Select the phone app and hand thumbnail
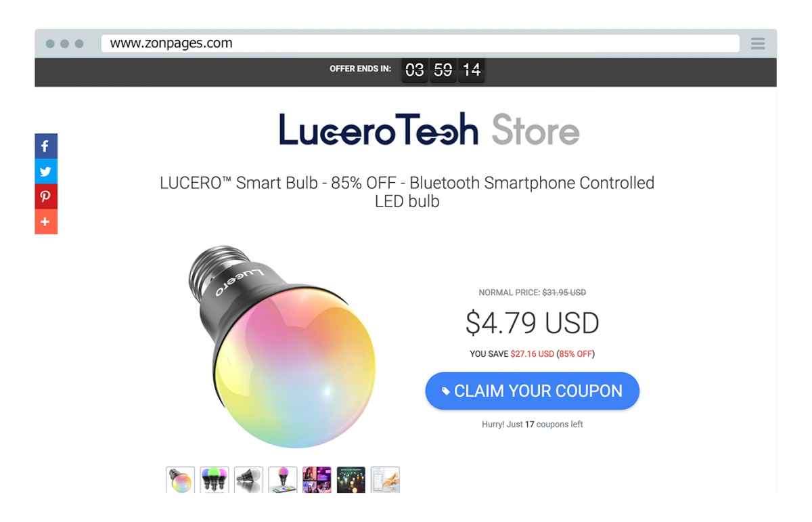Image resolution: width=812 pixels, height=522 pixels. coord(385,479)
